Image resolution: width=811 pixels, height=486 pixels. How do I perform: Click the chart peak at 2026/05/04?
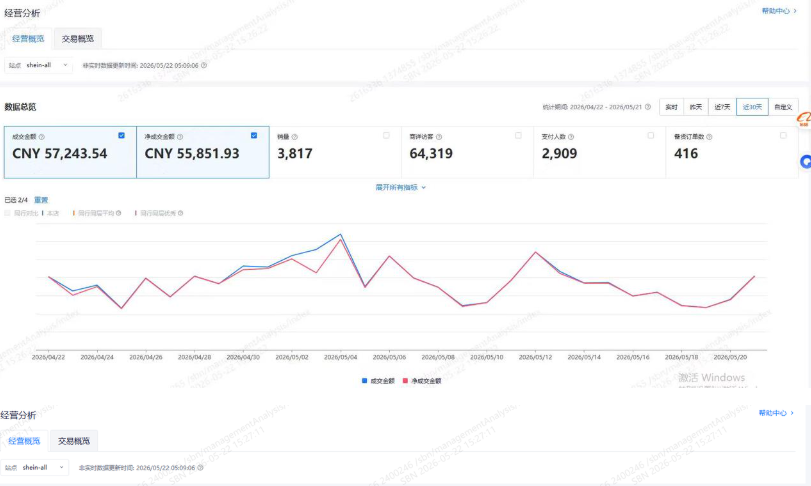[x=340, y=234]
